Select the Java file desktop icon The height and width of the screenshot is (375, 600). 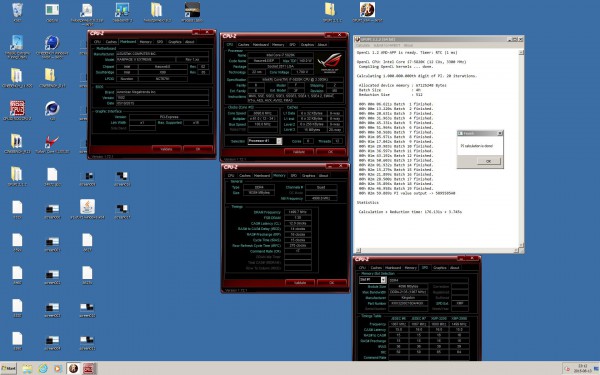pos(87,209)
